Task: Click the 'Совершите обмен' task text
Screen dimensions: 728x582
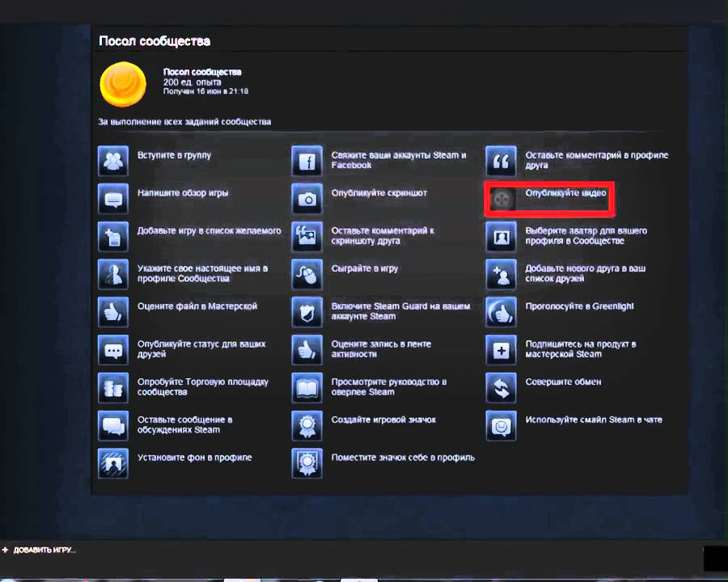Action: pos(563,382)
